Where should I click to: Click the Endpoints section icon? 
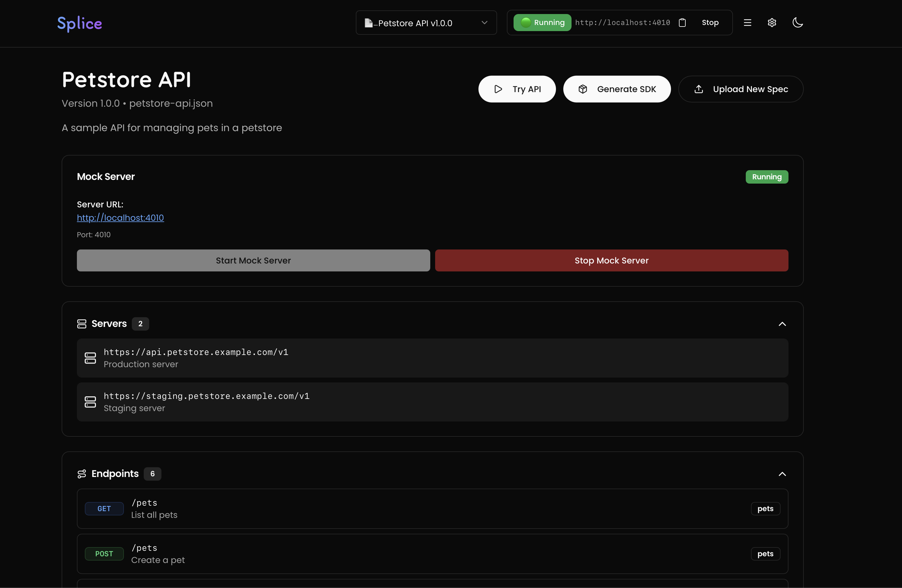[82, 474]
